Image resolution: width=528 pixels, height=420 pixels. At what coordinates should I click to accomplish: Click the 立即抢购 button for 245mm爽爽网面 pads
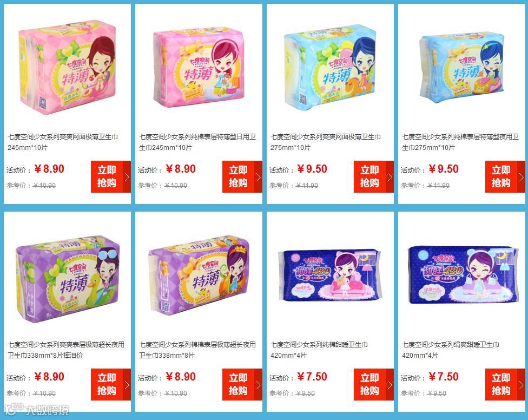(111, 176)
